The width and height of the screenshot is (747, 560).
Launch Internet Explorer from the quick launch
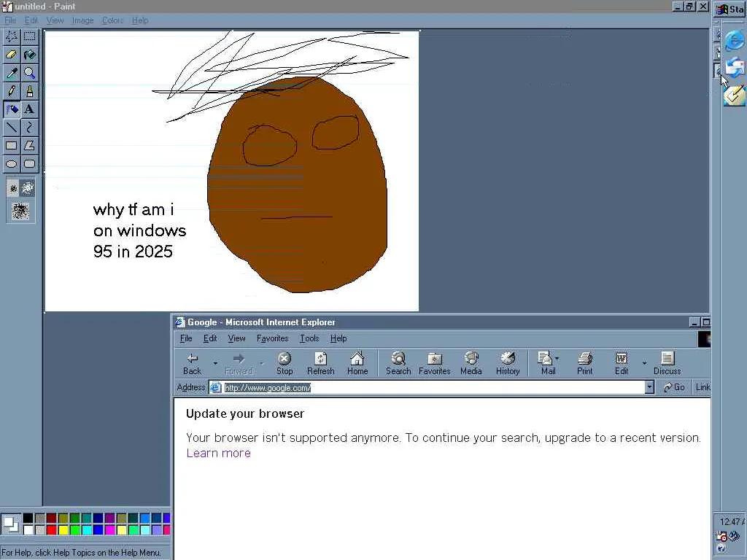(x=734, y=41)
